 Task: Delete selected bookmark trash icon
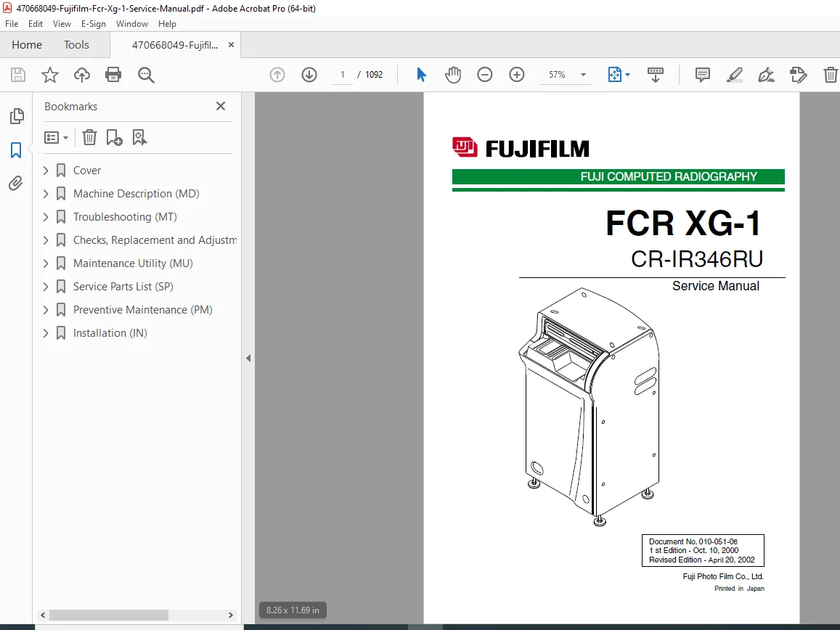[x=89, y=138]
